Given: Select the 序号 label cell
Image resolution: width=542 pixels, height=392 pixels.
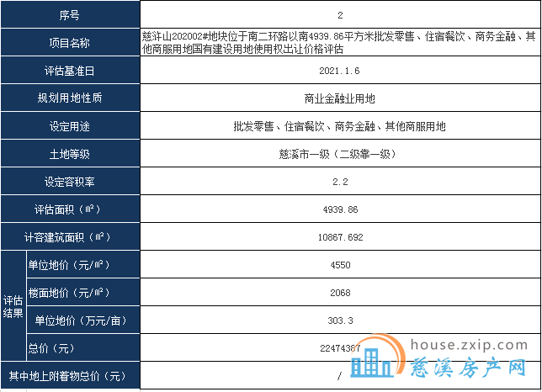Looking at the screenshot, I should (x=70, y=16).
